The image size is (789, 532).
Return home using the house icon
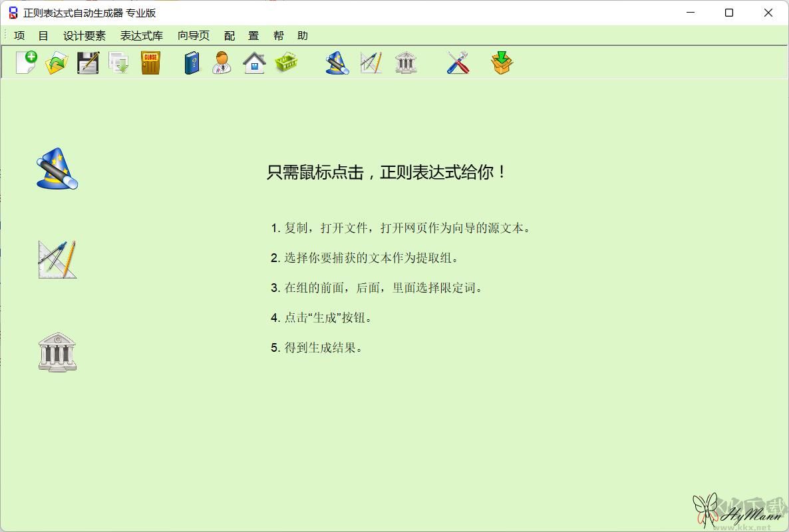point(253,62)
